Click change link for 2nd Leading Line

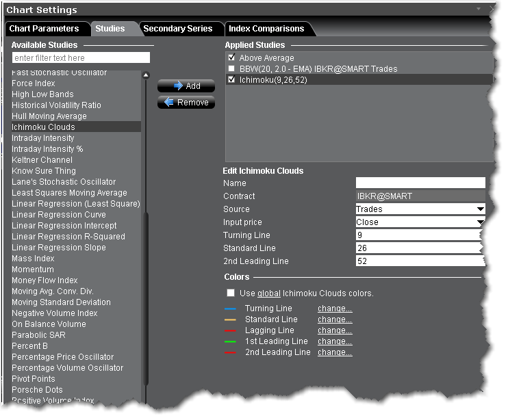click(x=335, y=352)
